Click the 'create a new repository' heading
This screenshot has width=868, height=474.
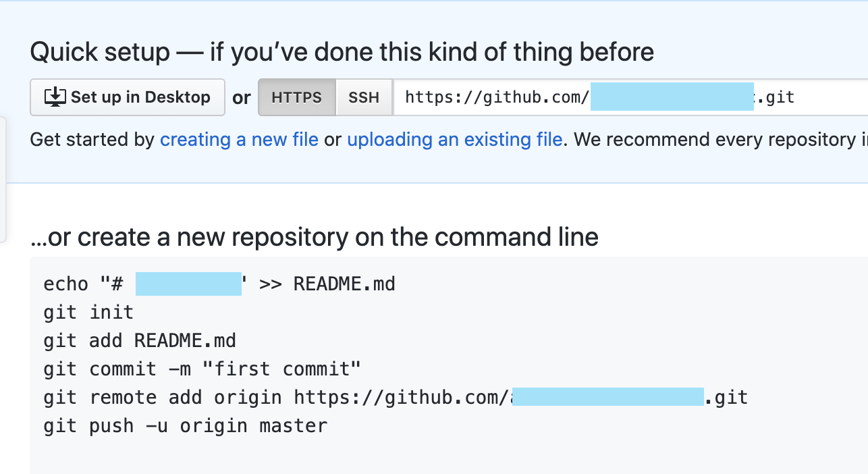point(315,237)
